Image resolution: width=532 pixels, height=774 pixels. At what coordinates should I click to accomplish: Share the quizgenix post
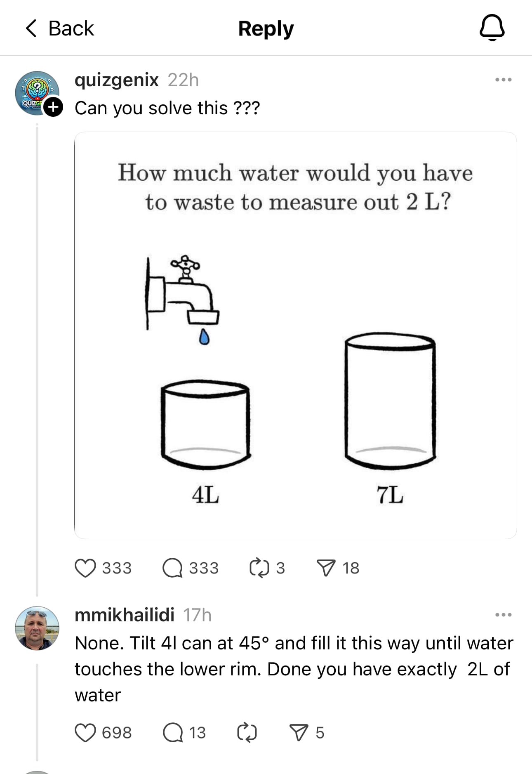(326, 568)
